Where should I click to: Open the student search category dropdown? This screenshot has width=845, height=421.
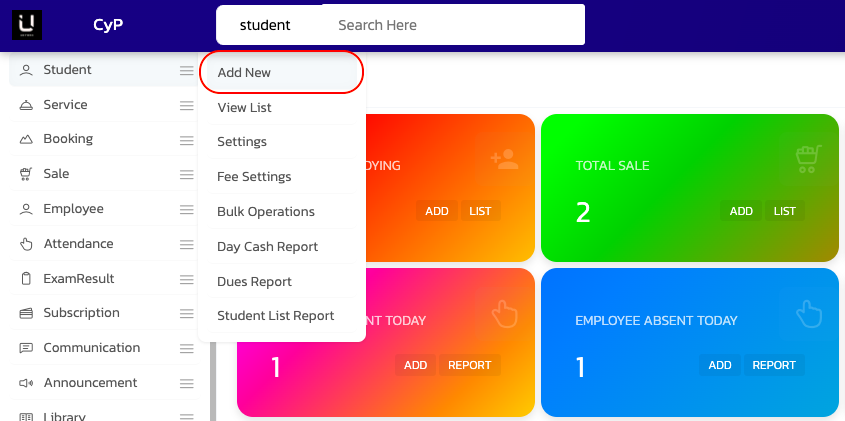265,25
